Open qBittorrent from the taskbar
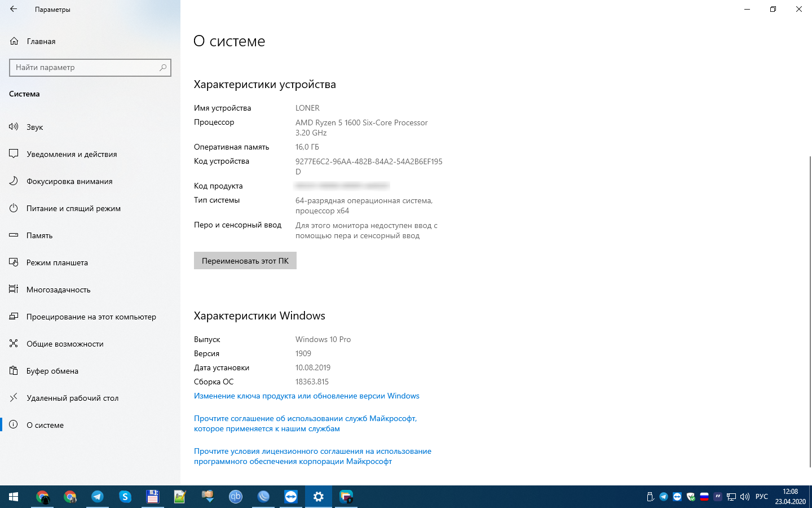 click(x=236, y=497)
